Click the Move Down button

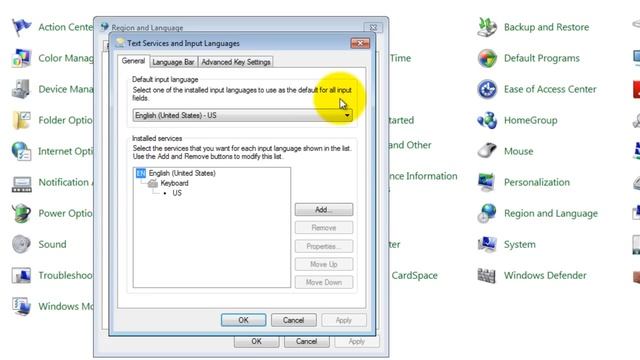[324, 282]
